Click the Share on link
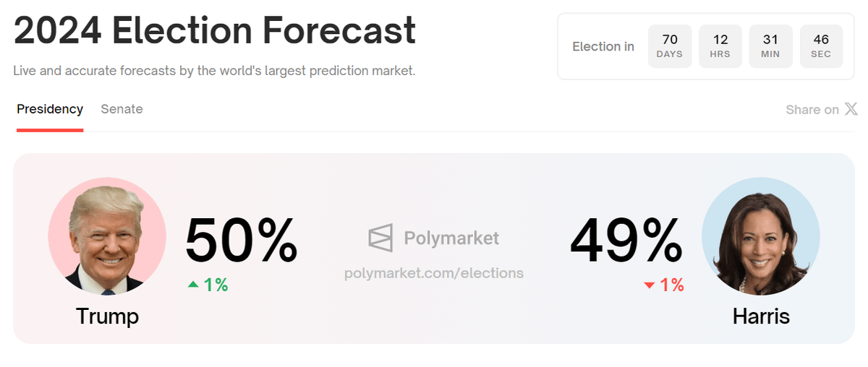This screenshot has width=868, height=367. tap(812, 110)
